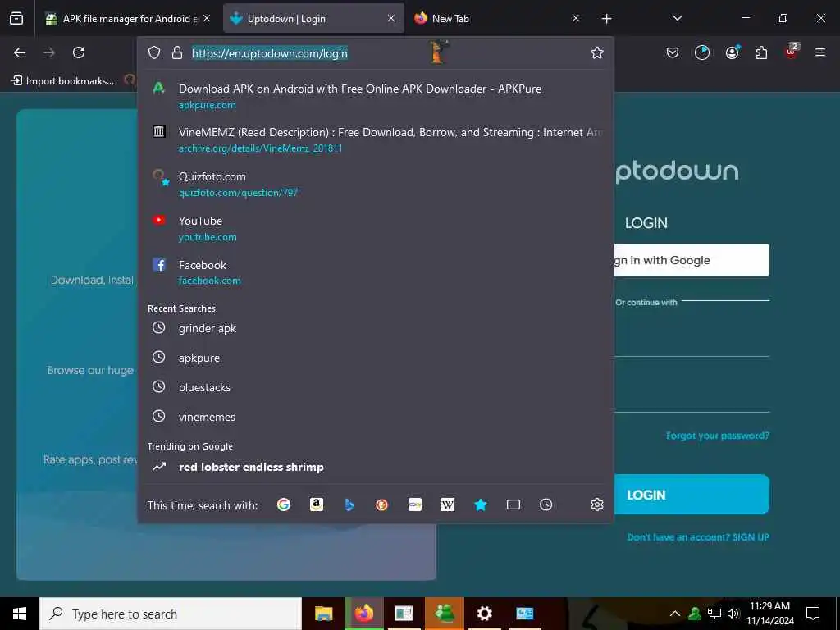Bookmark this page with the star
Image resolution: width=840 pixels, height=630 pixels.
coord(597,52)
